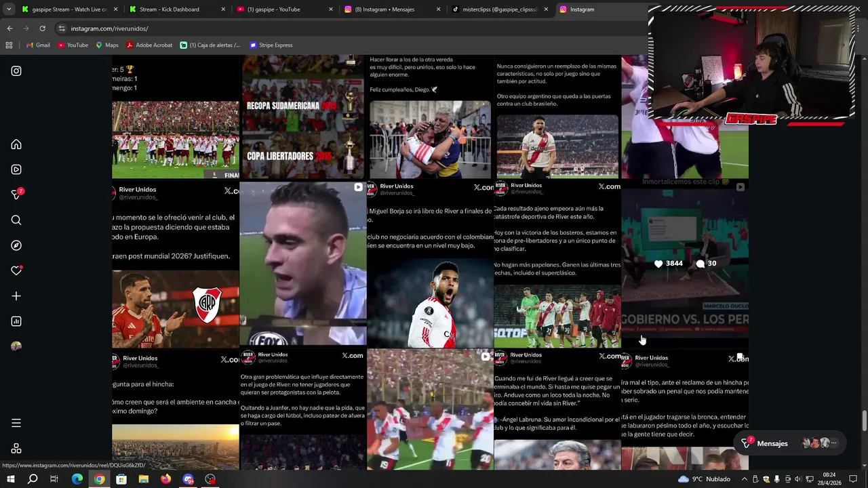This screenshot has height=488, width=868.
Task: Open Adobe Acrobat bookmark
Action: pos(149,45)
